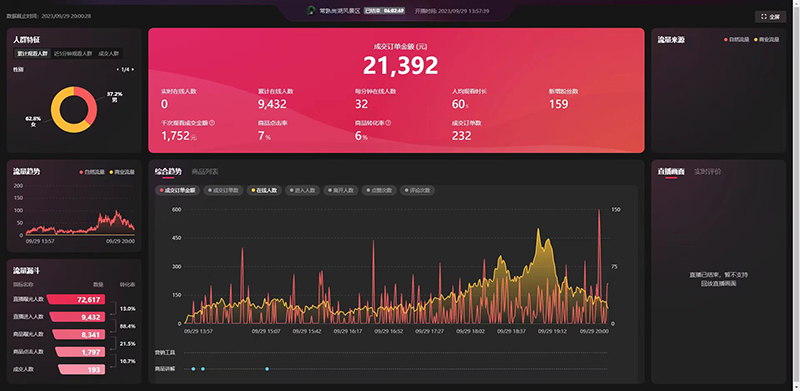
Task: Click the 159 新增粉丝数 value
Action: click(559, 104)
